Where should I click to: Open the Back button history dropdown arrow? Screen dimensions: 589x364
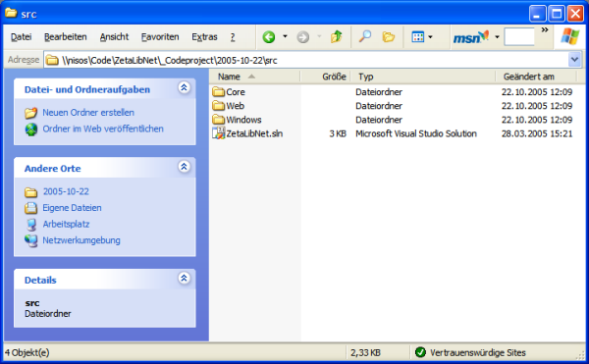tap(285, 36)
